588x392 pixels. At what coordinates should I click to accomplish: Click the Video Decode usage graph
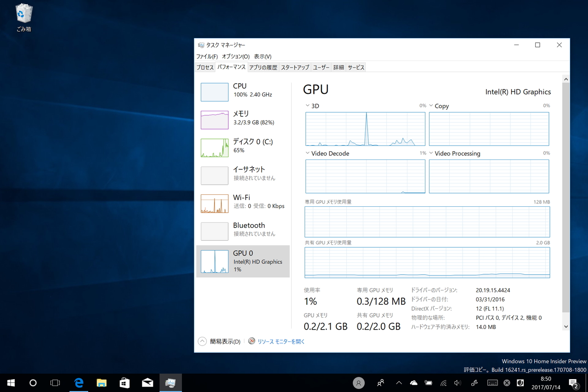click(365, 176)
